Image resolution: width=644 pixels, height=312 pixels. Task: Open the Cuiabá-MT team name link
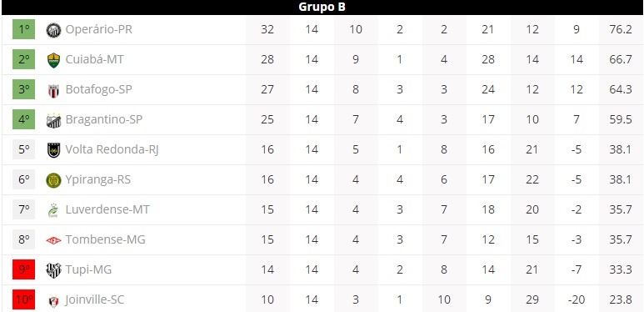(x=94, y=59)
